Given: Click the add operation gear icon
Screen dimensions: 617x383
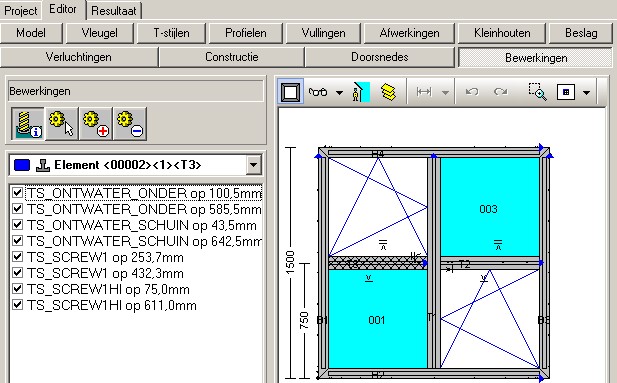Looking at the screenshot, I should click(x=96, y=124).
